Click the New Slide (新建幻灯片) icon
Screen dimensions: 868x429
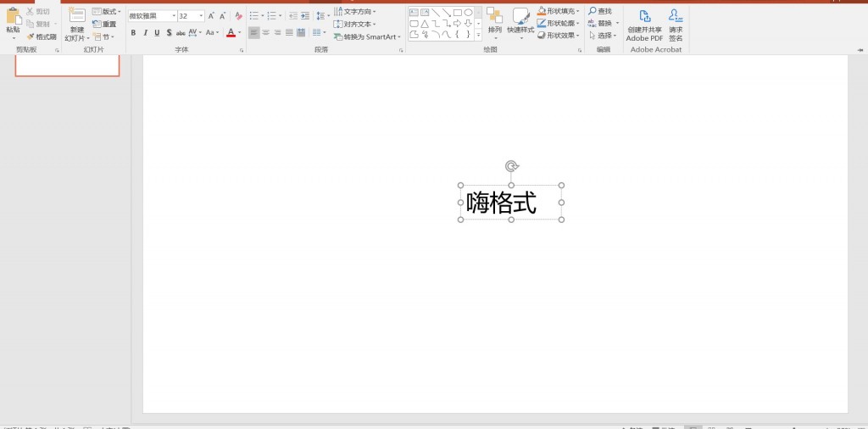tap(77, 15)
